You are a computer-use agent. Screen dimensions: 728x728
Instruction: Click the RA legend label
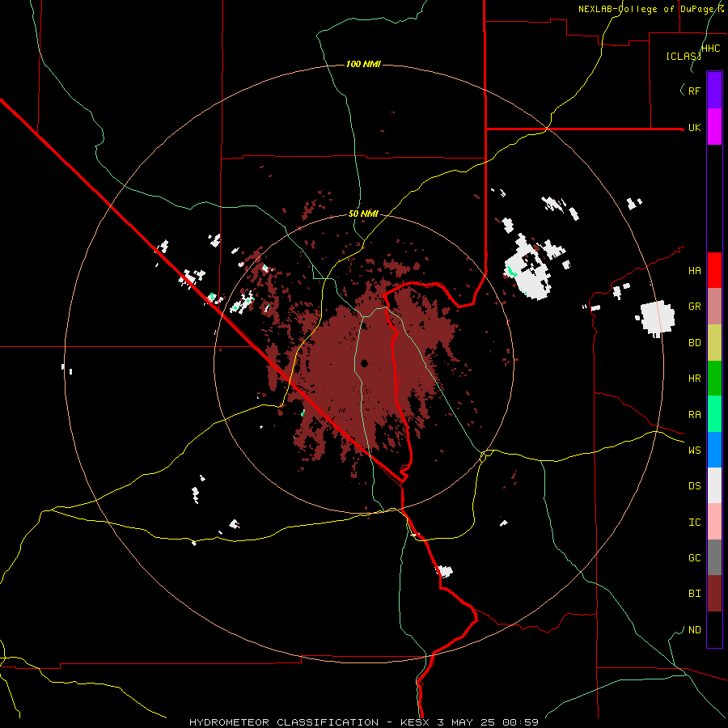(x=694, y=415)
